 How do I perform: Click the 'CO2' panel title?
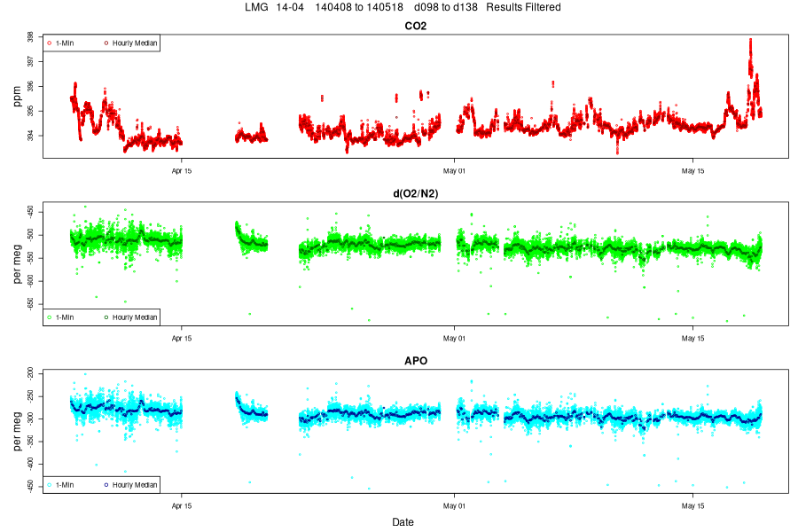tap(415, 26)
